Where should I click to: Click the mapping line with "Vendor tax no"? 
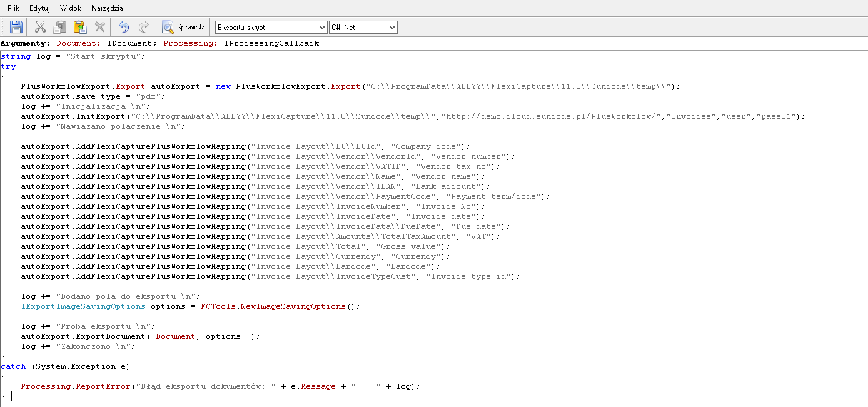pos(260,166)
